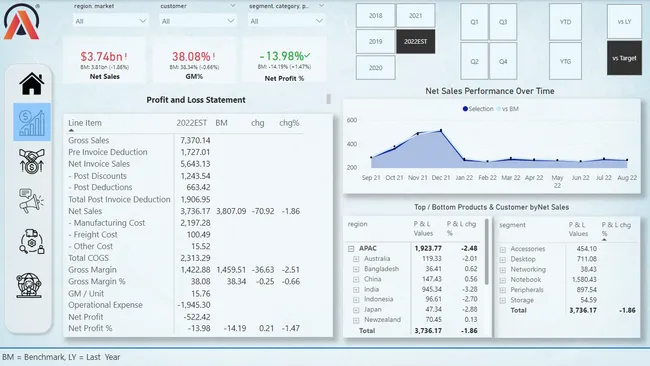Switch benchmark to vs Target

624,58
